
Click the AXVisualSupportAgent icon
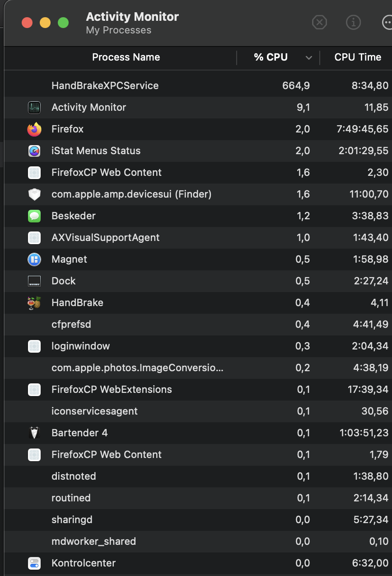(34, 238)
